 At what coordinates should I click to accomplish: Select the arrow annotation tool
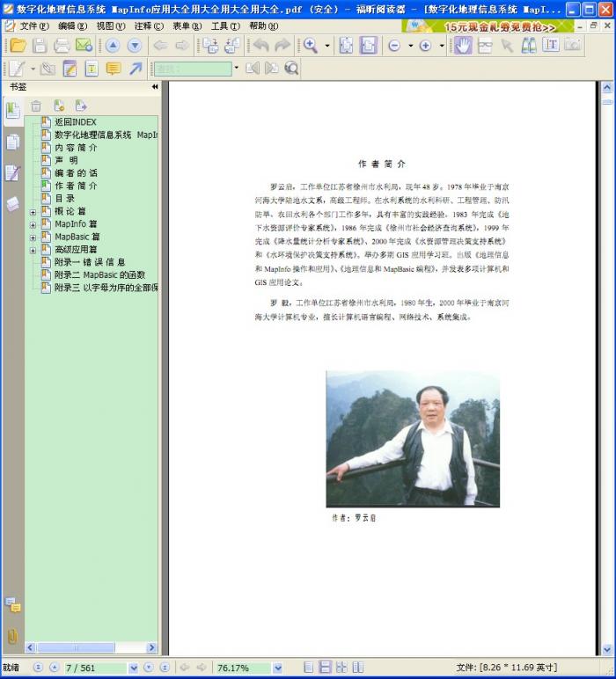(136, 69)
